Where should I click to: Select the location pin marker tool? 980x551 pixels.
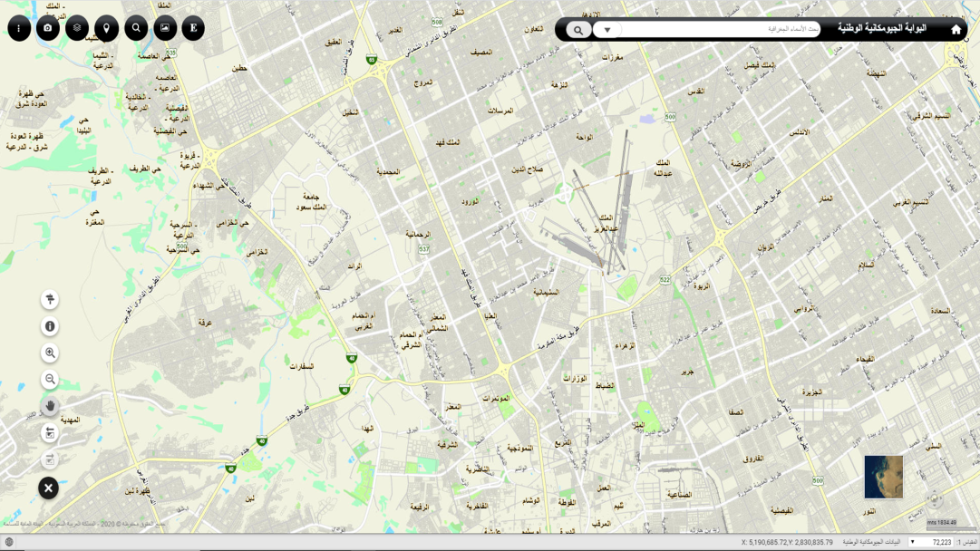[106, 28]
